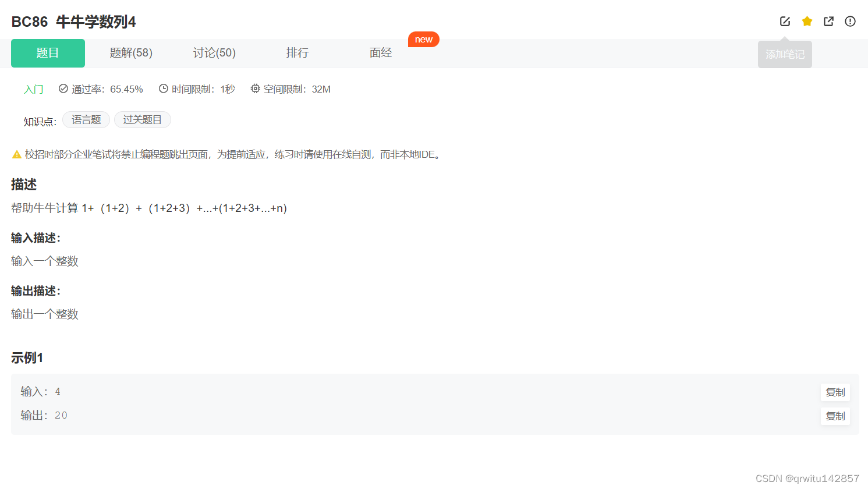Copy the example output with 复制
Image resolution: width=868 pixels, height=489 pixels.
(835, 416)
